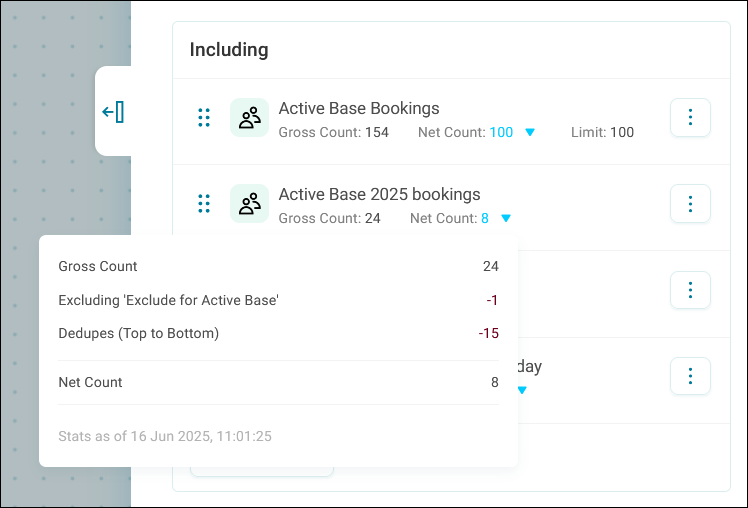Click the Net Count 100 value
The image size is (748, 508).
501,132
